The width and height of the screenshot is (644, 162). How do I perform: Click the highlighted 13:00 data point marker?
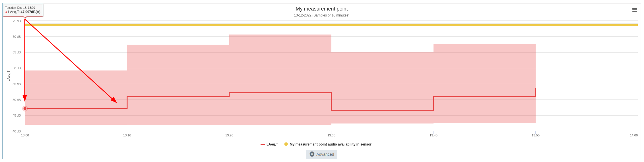click(x=25, y=109)
